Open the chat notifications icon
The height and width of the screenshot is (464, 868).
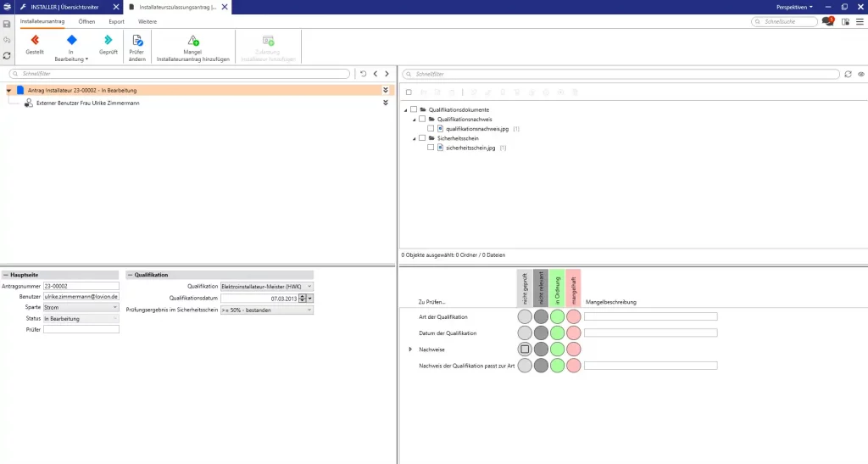(x=827, y=21)
